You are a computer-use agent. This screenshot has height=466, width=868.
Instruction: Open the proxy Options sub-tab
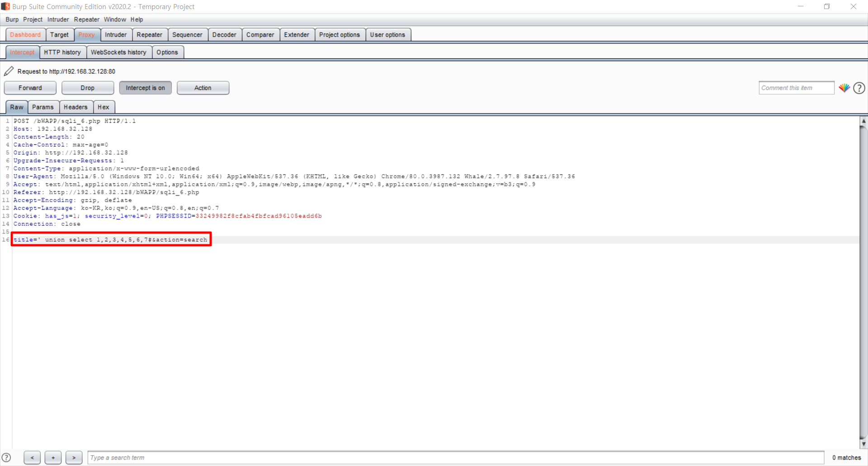pos(167,52)
